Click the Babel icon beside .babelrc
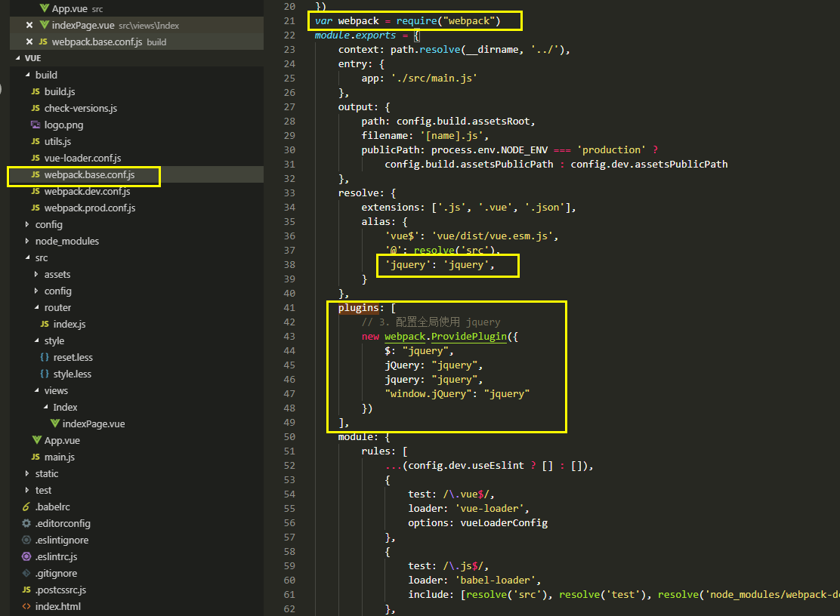The height and width of the screenshot is (616, 840). (26, 507)
